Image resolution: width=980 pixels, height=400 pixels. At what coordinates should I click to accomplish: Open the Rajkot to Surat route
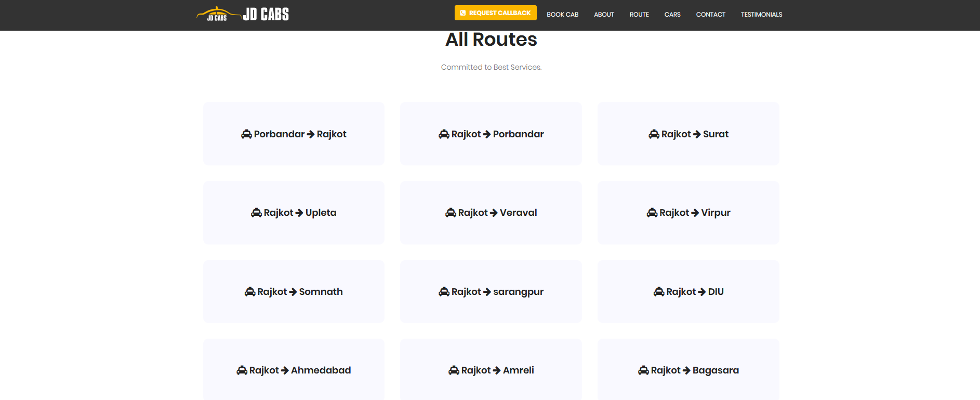688,134
